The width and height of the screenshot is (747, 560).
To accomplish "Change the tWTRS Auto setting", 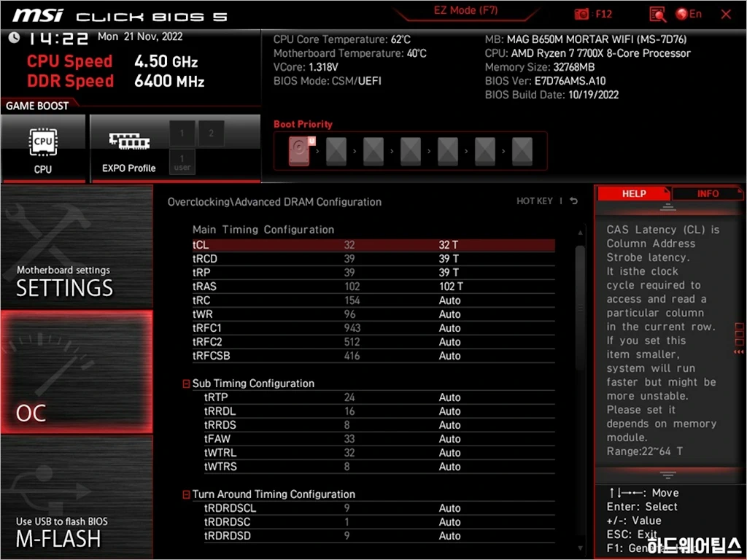I will point(449,466).
